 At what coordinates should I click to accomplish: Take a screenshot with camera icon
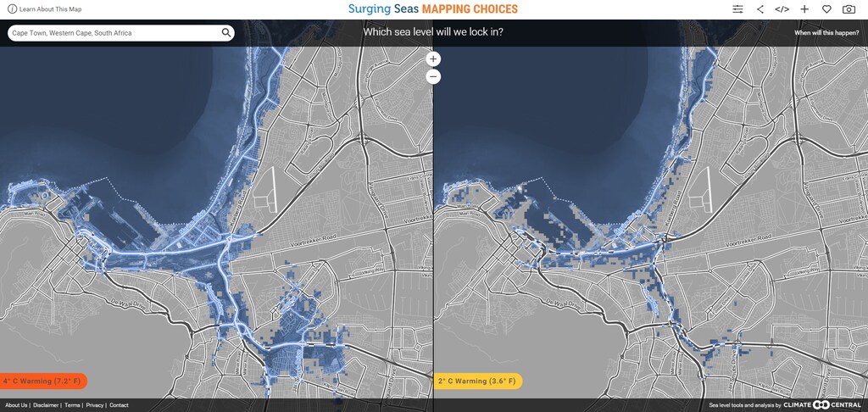point(848,9)
